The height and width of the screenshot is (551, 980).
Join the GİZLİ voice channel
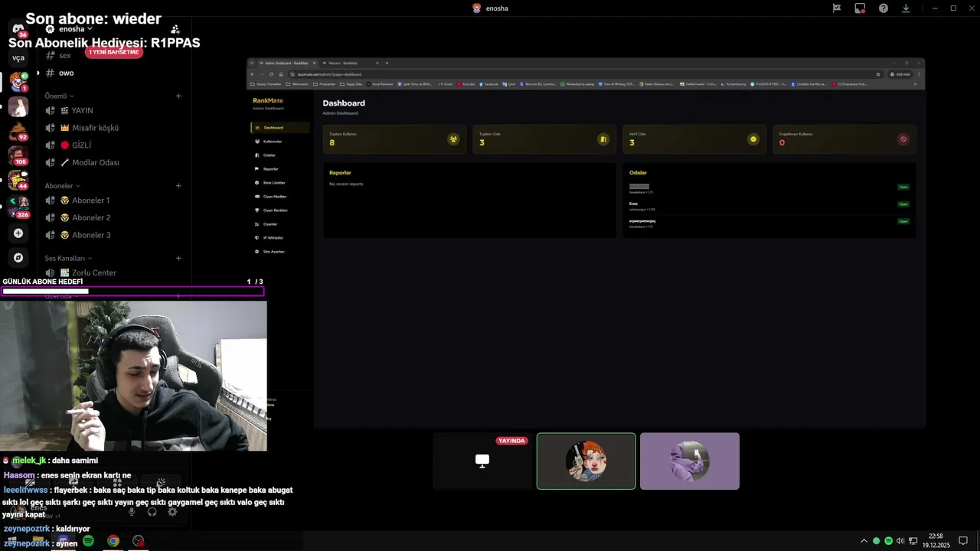pyautogui.click(x=113, y=145)
